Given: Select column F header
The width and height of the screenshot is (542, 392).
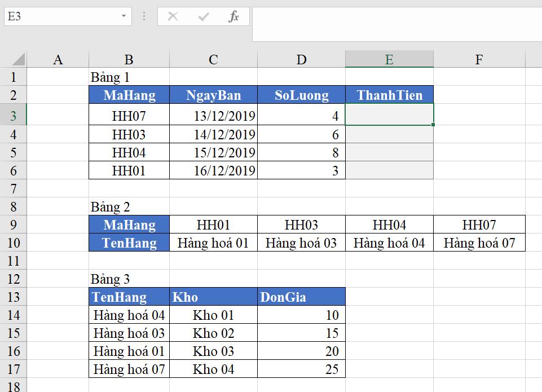Looking at the screenshot, I should click(479, 59).
